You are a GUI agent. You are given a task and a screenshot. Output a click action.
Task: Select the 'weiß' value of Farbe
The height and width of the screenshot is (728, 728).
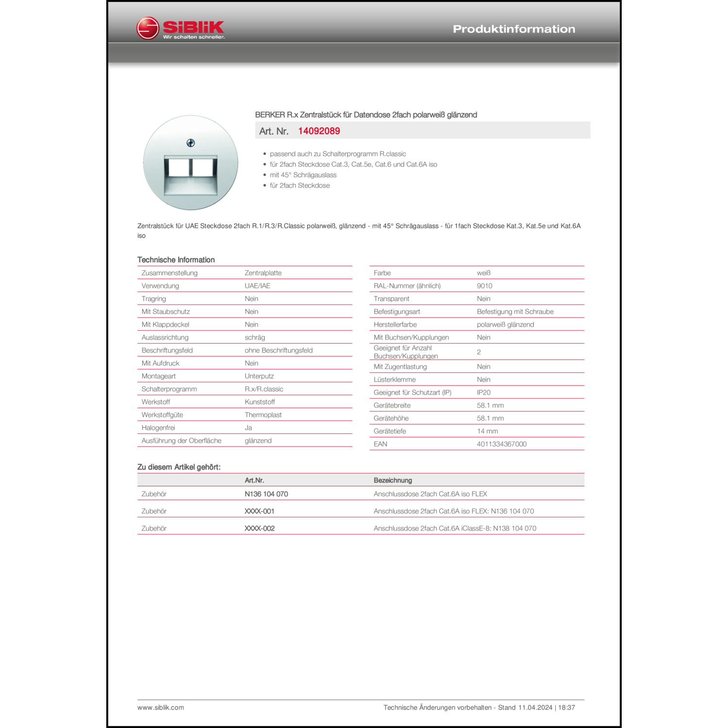[x=484, y=273]
